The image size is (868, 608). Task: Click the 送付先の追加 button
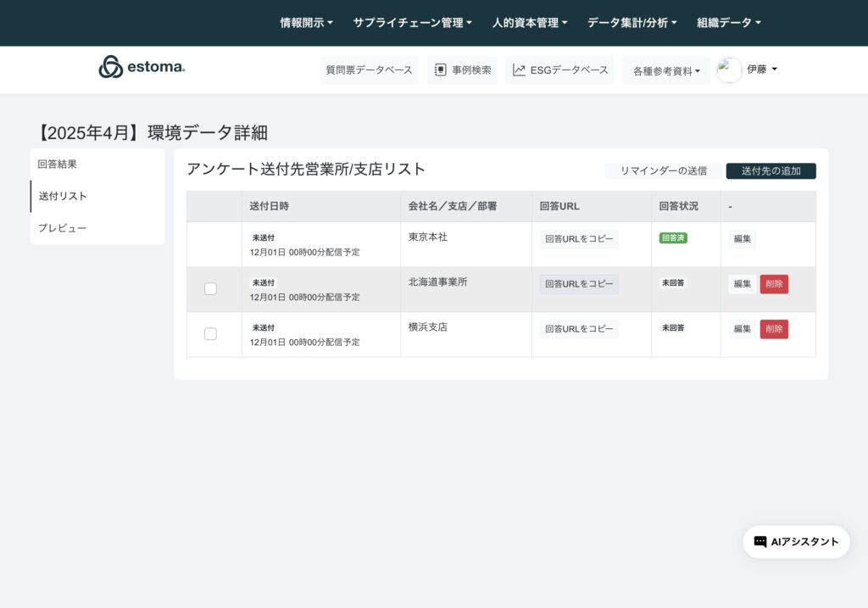click(771, 171)
